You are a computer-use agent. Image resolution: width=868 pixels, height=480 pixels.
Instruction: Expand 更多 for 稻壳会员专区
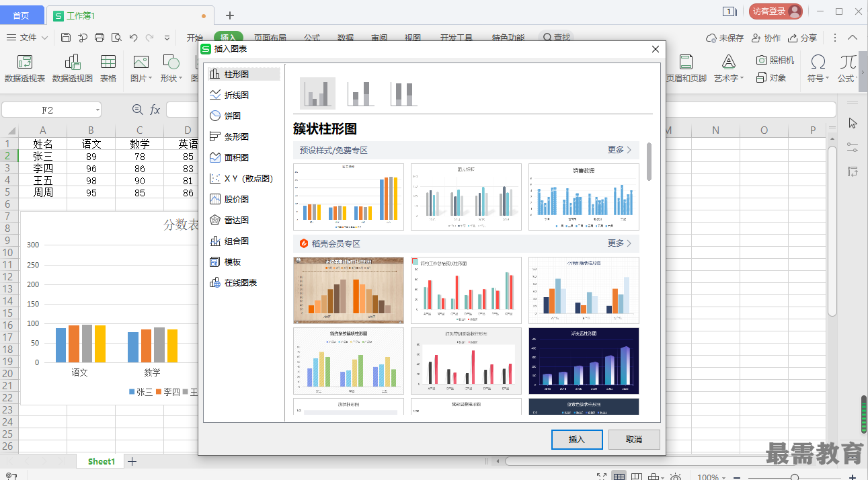click(619, 243)
